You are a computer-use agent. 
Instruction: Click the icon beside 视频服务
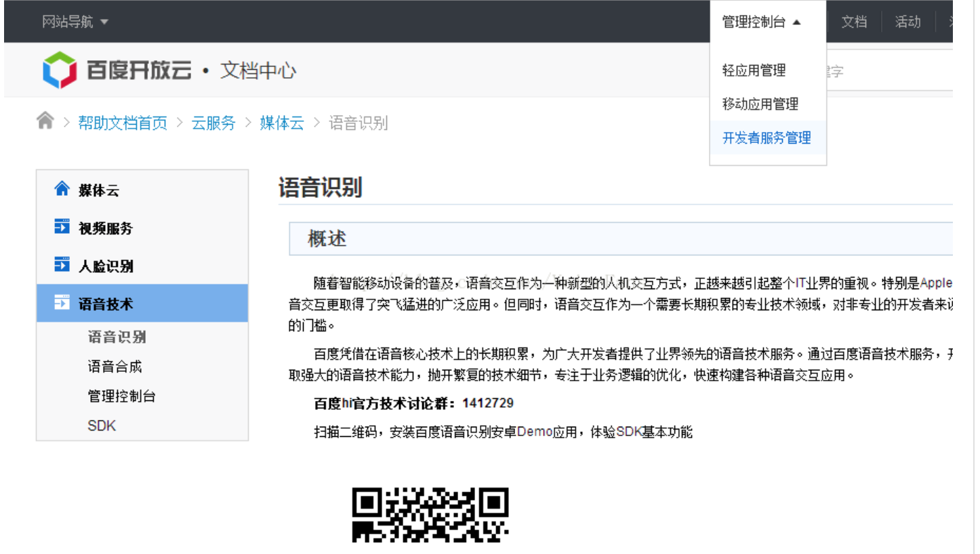pos(62,227)
